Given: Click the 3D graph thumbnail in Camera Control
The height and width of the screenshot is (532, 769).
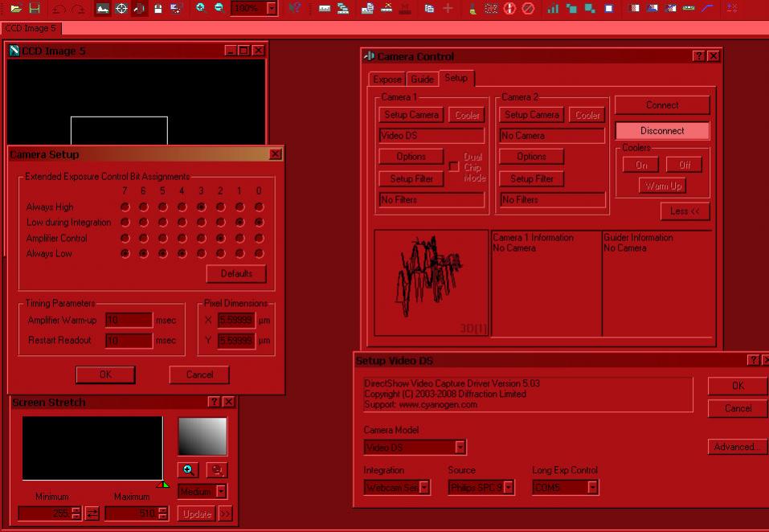Looking at the screenshot, I should [431, 283].
